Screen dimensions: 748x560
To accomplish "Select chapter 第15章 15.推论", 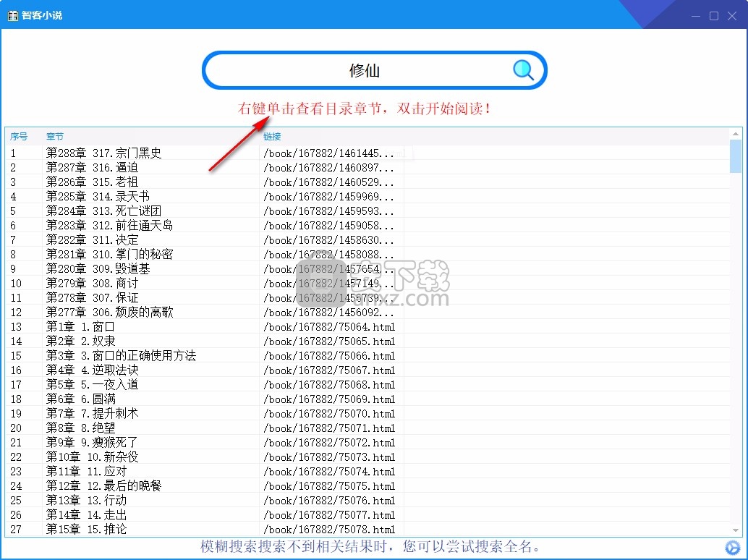I will click(x=86, y=529).
